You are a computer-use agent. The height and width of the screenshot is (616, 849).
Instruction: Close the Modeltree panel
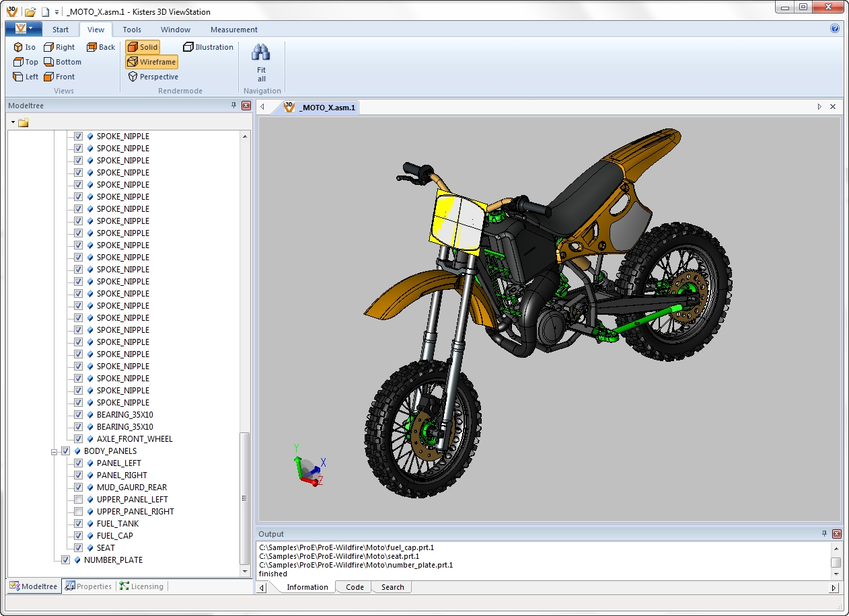(x=246, y=106)
